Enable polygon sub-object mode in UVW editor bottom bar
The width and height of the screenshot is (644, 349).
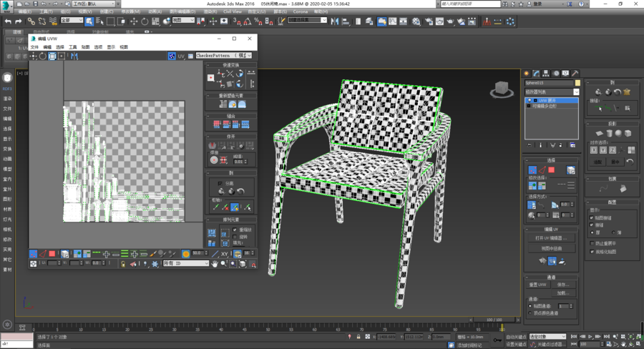coord(52,254)
